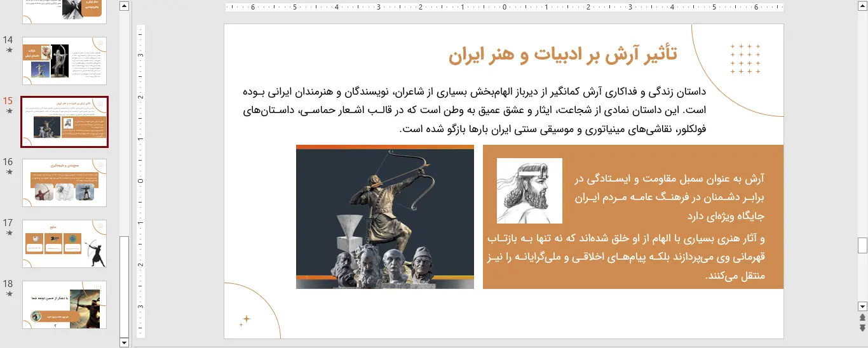Viewport: 868px width, 348px height.
Task: Click the Previous Slide double-arrow button
Action: pyautogui.click(x=862, y=318)
